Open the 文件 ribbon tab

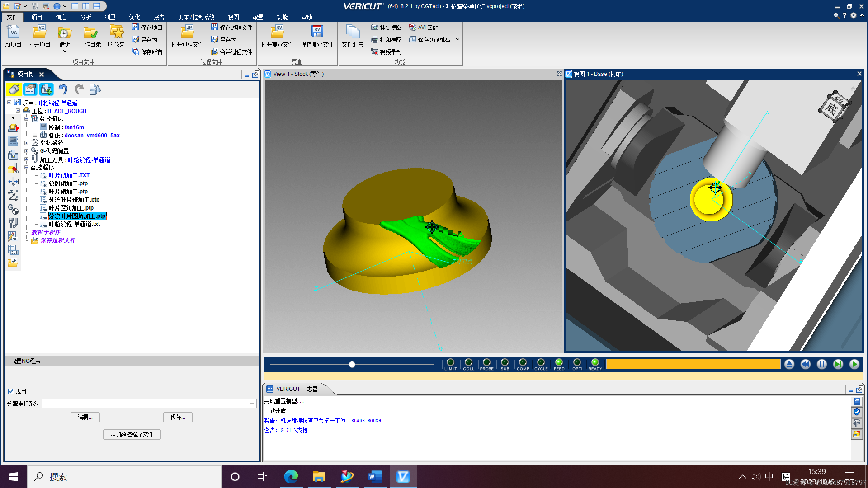click(13, 17)
